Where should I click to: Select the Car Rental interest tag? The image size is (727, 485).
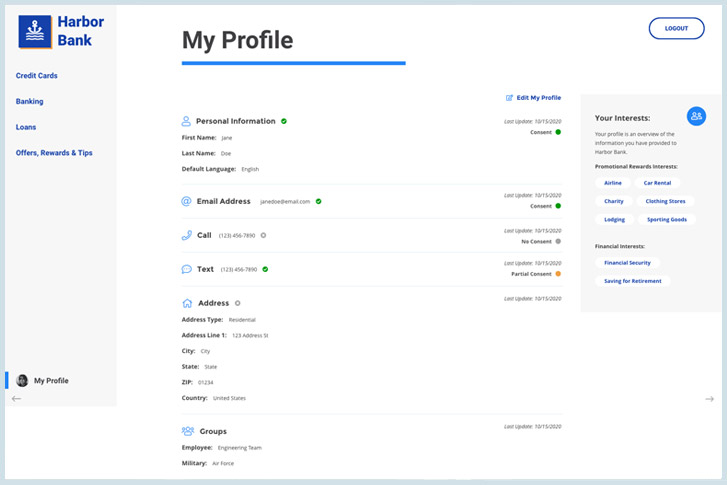point(657,183)
